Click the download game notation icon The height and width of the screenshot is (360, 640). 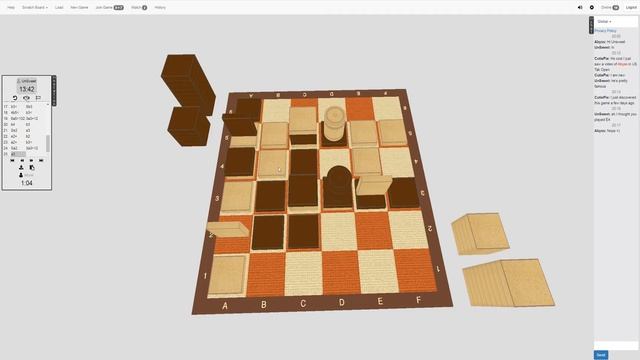[x=21, y=167]
